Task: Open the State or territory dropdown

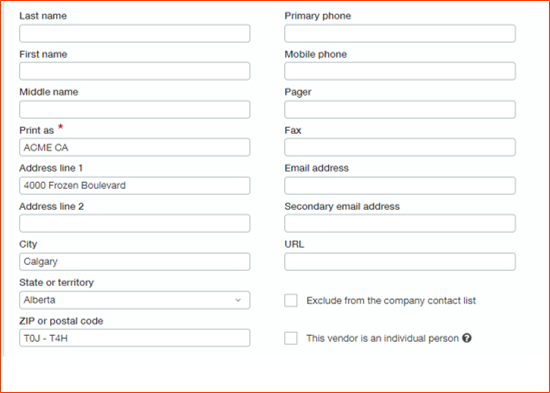Action: tap(135, 300)
